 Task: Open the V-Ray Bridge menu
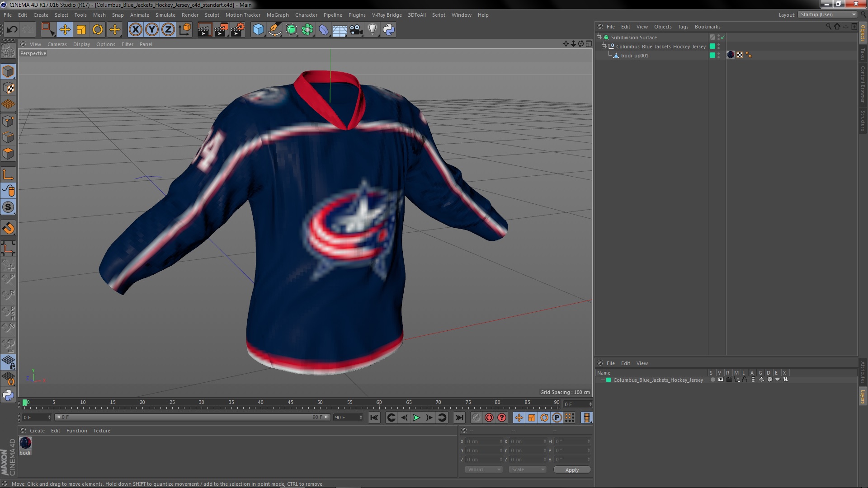pyautogui.click(x=387, y=15)
